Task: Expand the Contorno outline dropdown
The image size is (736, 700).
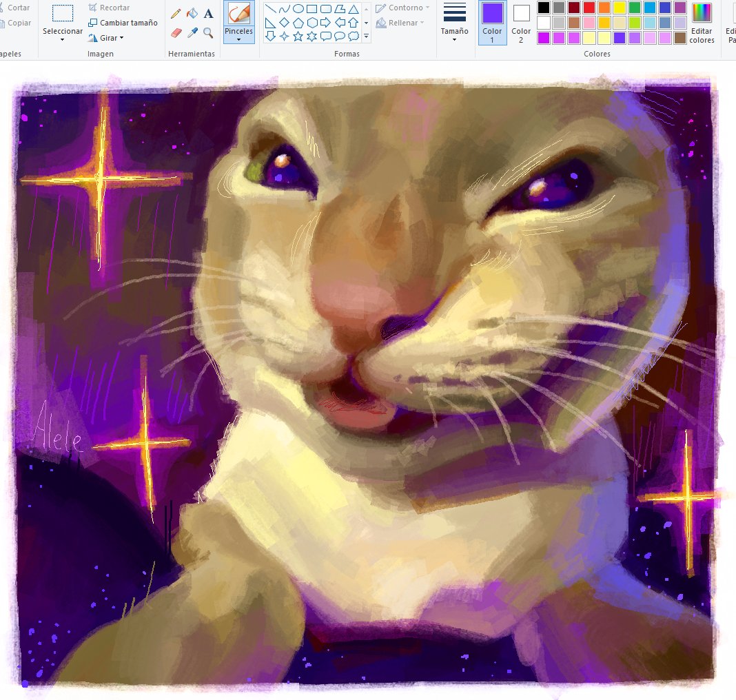Action: (x=428, y=8)
